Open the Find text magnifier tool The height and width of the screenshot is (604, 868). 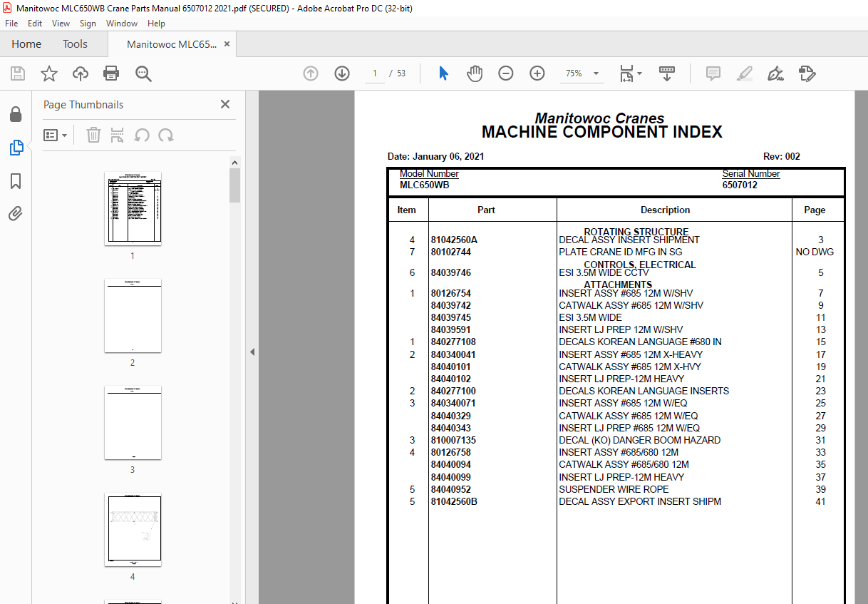point(143,73)
